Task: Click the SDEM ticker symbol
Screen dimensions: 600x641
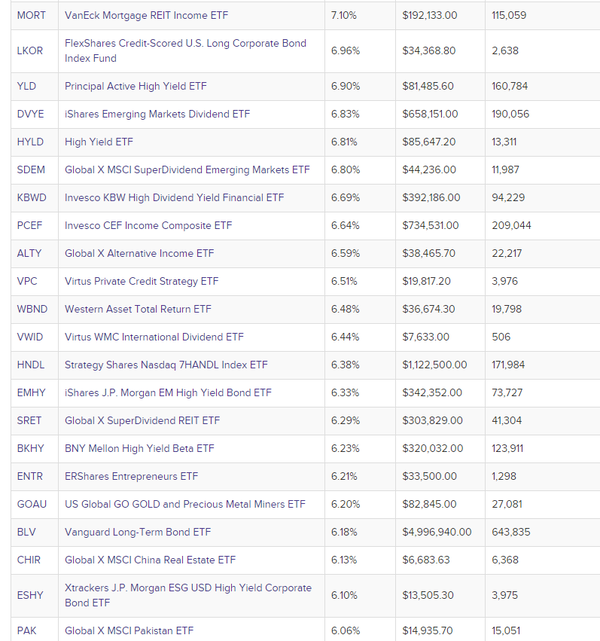Action: click(x=31, y=170)
